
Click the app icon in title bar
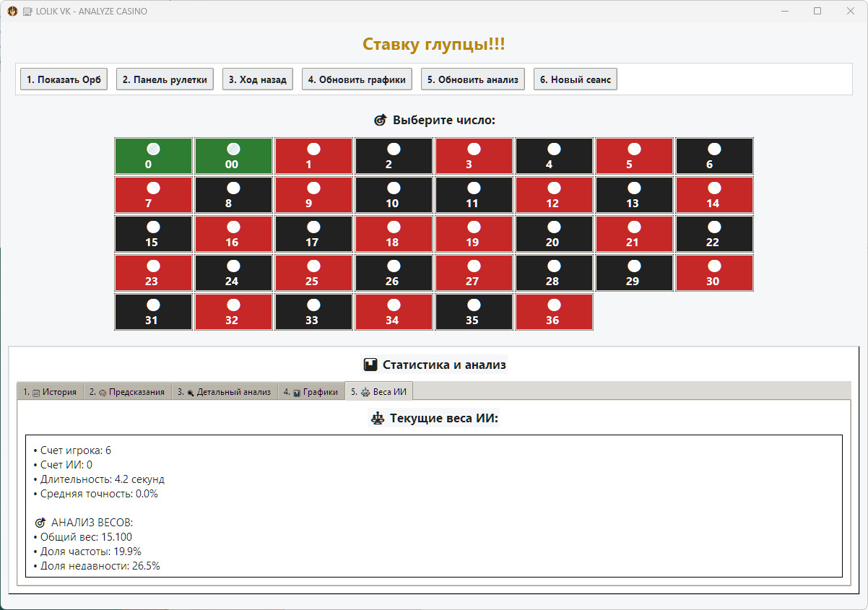[12, 11]
